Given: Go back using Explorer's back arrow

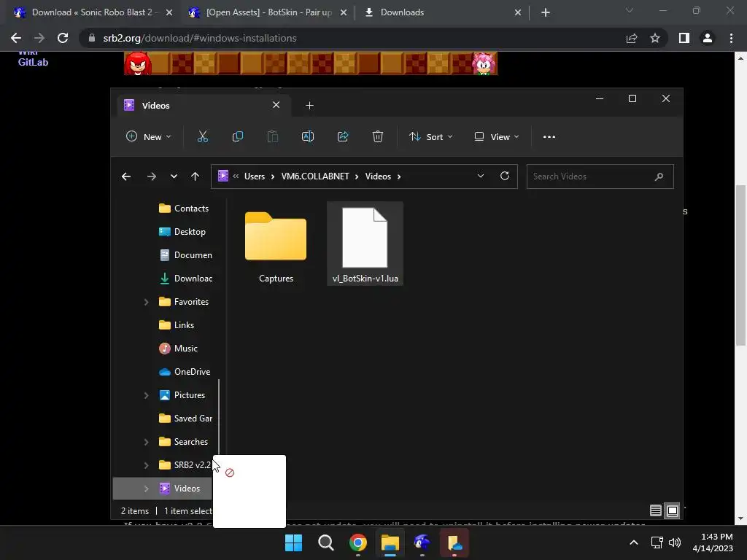Looking at the screenshot, I should [126, 176].
